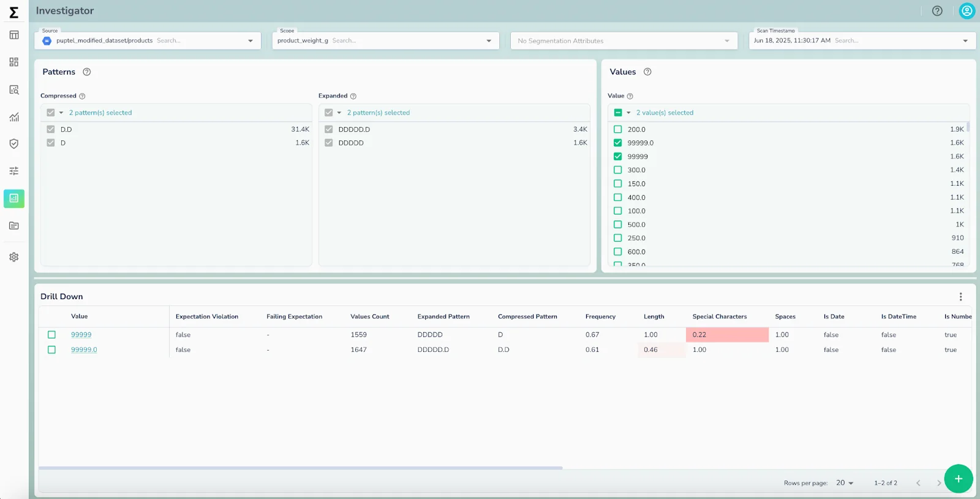Sort by Length column header

pos(654,316)
